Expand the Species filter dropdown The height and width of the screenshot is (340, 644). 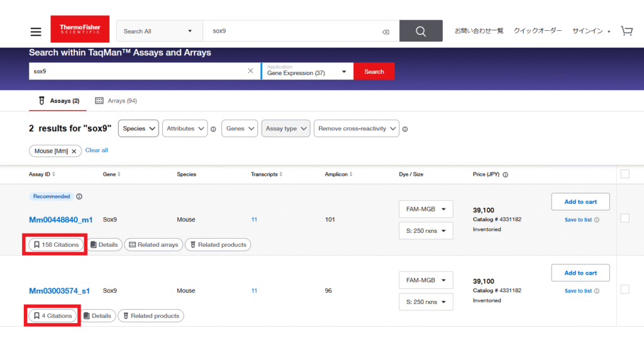coord(138,128)
